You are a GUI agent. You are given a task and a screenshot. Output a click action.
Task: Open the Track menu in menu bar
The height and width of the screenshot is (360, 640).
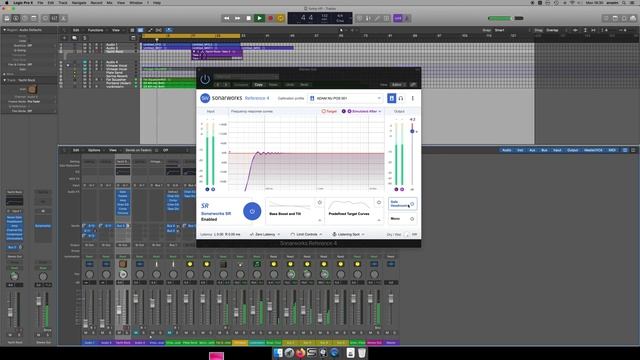[x=63, y=2]
